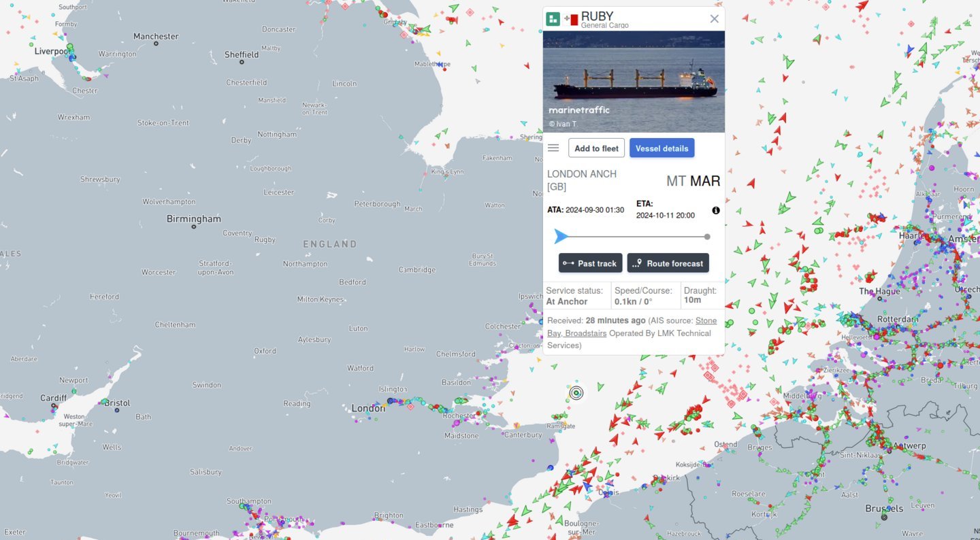Close the RUBY vessel popup

tap(714, 19)
